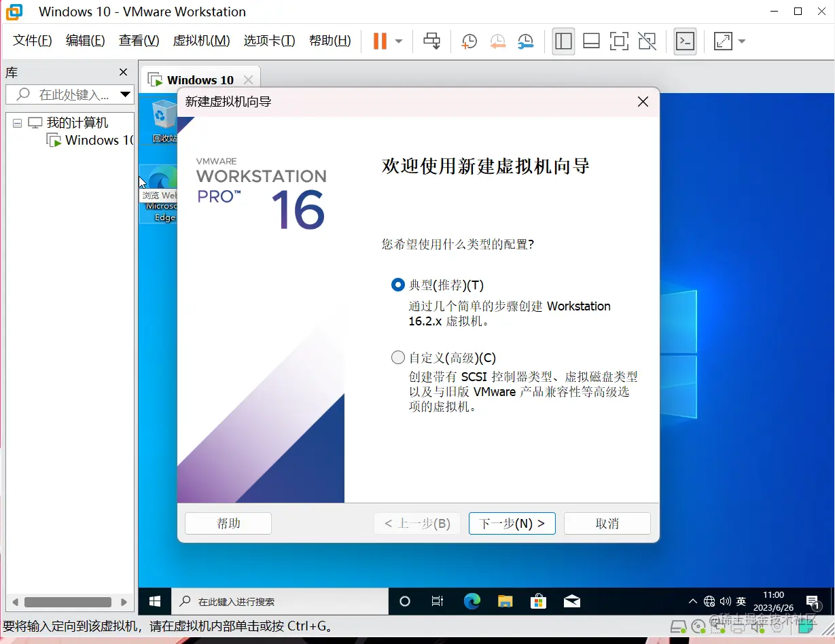Open the notification center tray icon

tap(813, 601)
